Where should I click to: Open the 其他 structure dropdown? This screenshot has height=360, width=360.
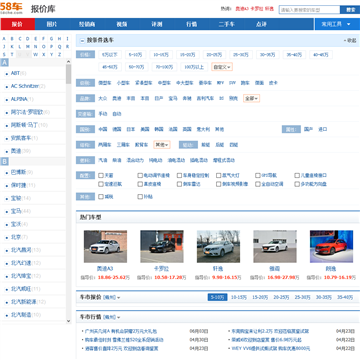click(x=162, y=145)
